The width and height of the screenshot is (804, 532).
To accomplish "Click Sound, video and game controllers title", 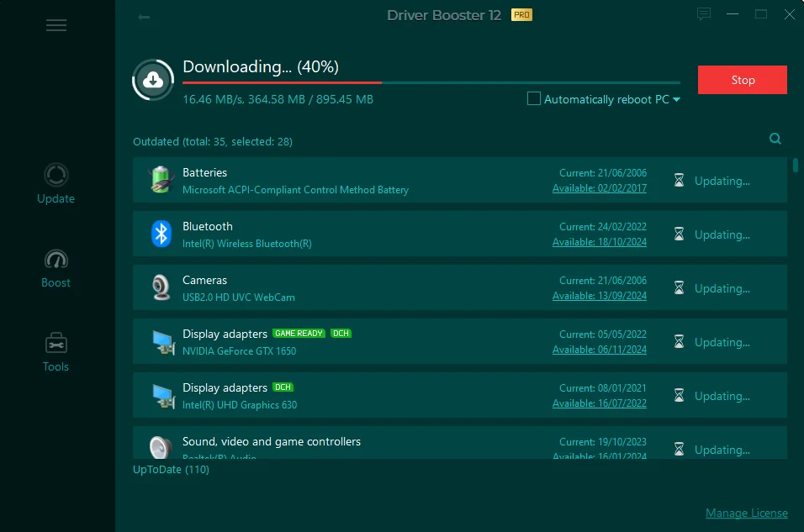I will pos(272,441).
